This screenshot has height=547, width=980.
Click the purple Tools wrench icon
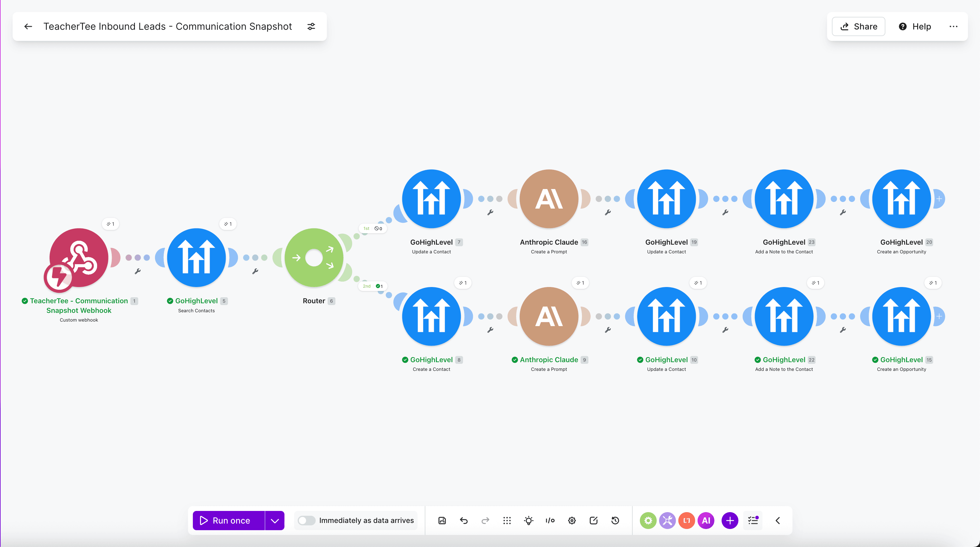pyautogui.click(x=667, y=520)
